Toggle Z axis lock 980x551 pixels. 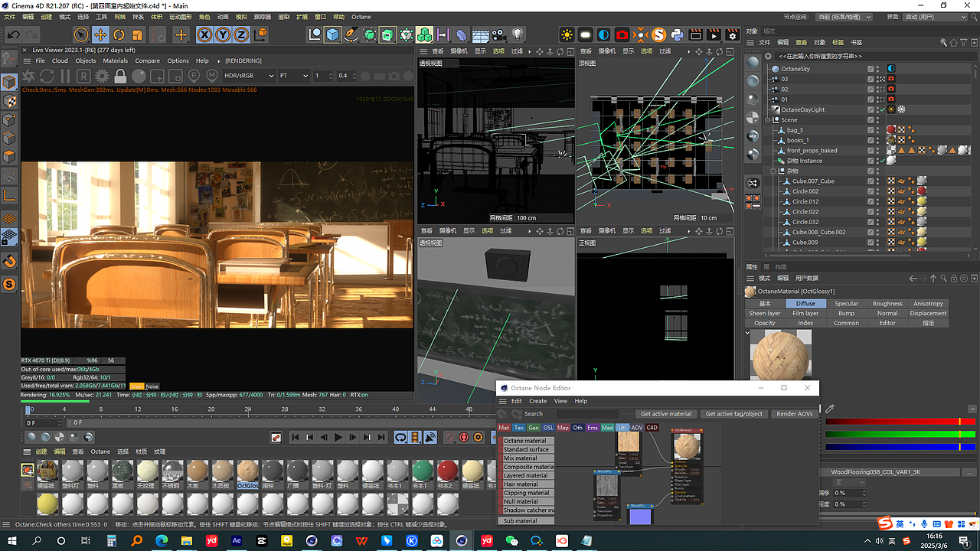(241, 34)
